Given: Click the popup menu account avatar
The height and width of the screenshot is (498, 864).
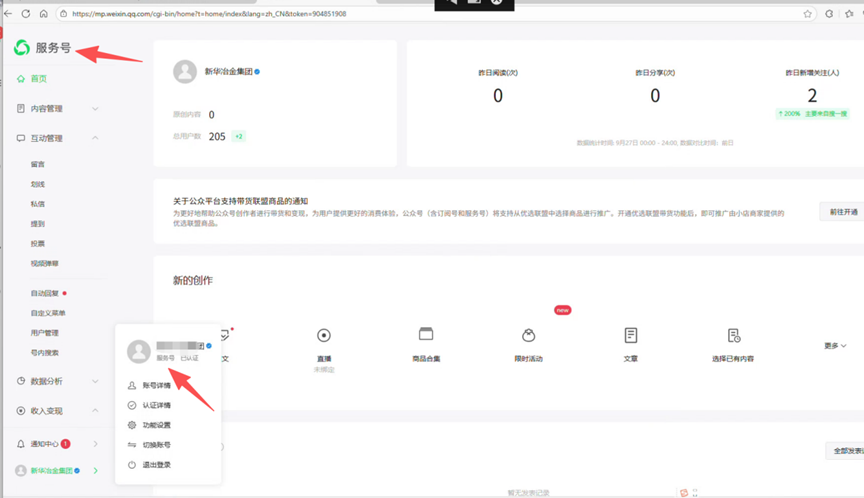Looking at the screenshot, I should (139, 351).
